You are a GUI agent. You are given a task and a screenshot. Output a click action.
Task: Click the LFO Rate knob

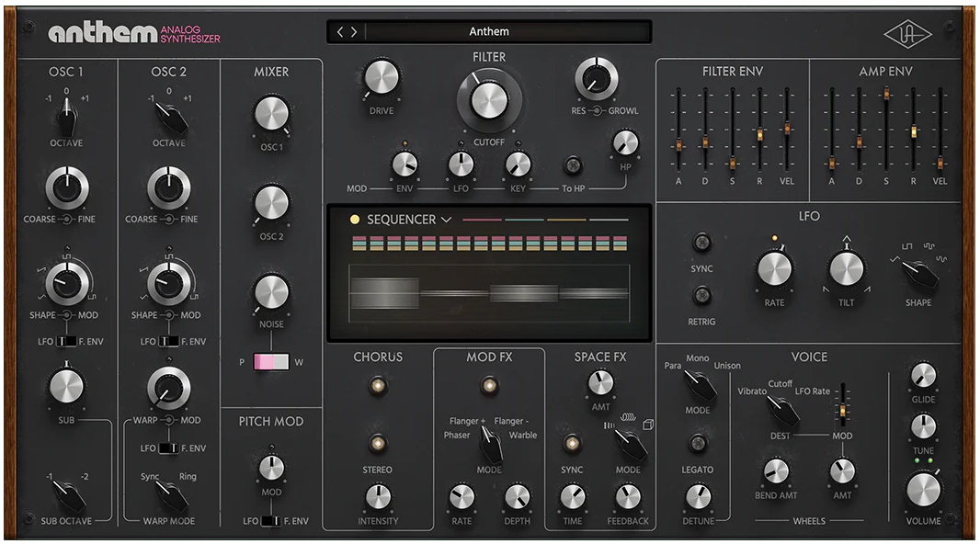[774, 270]
